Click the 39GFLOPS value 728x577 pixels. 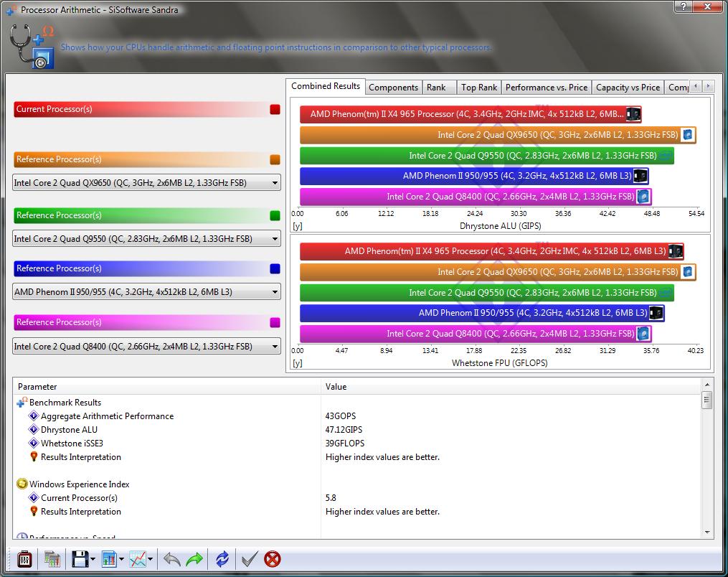345,444
